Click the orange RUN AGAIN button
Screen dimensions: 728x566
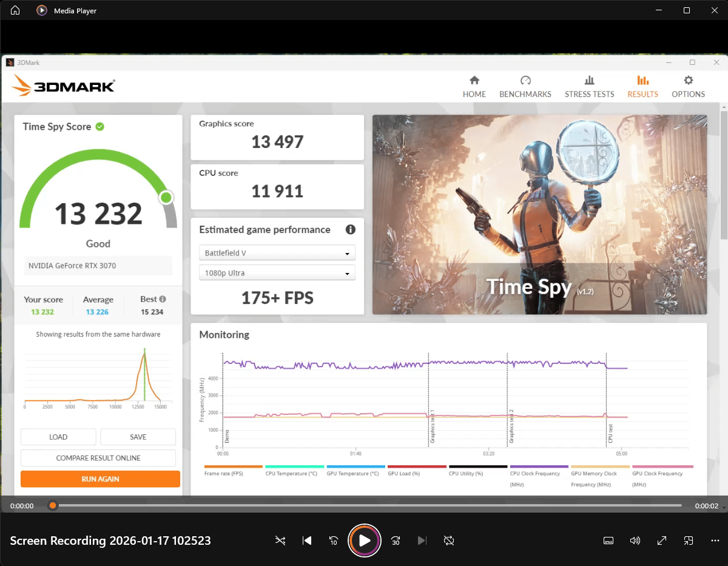pos(100,479)
